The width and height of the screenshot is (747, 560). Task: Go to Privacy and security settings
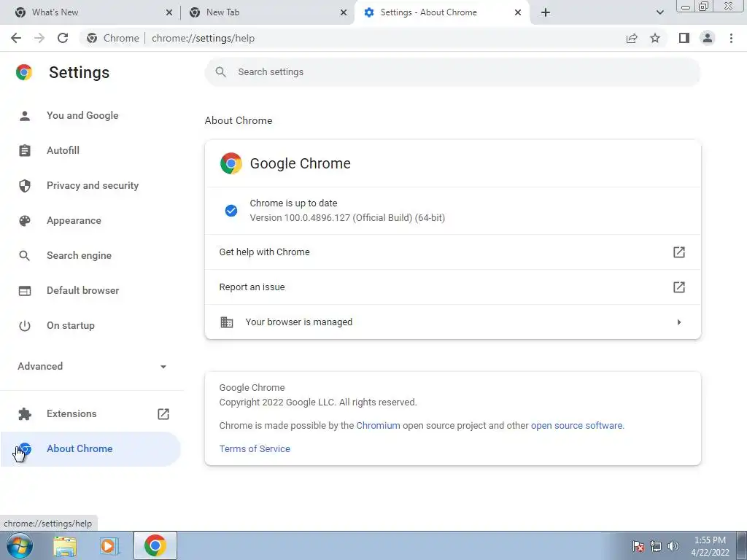click(90, 186)
